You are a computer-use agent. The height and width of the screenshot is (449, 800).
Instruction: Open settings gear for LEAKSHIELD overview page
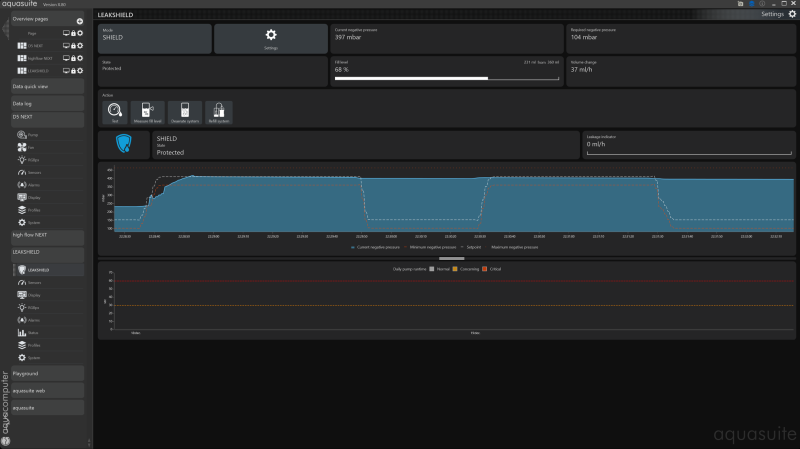80,71
